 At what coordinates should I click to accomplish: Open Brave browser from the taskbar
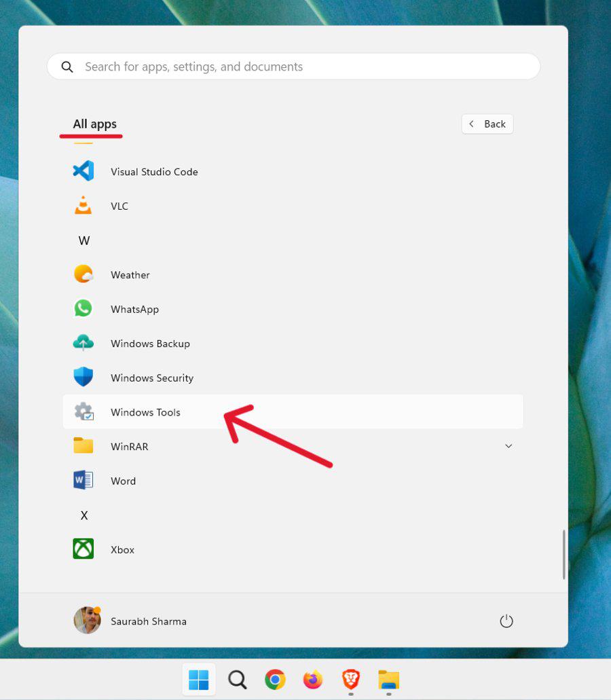350,679
